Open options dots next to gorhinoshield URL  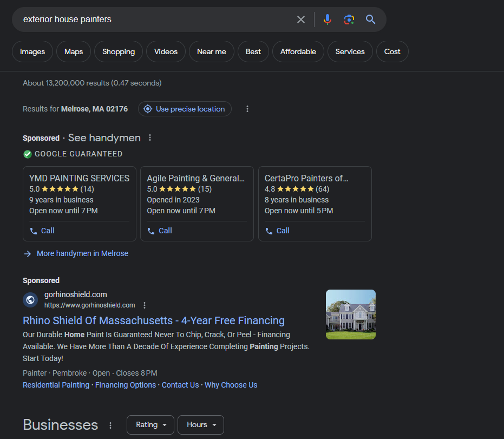pos(145,305)
